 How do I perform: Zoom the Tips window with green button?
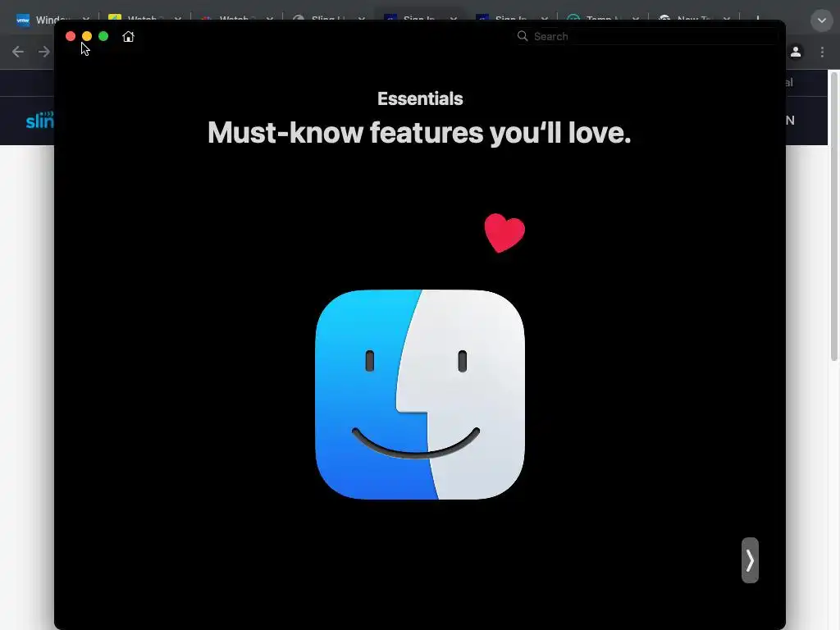tap(103, 36)
